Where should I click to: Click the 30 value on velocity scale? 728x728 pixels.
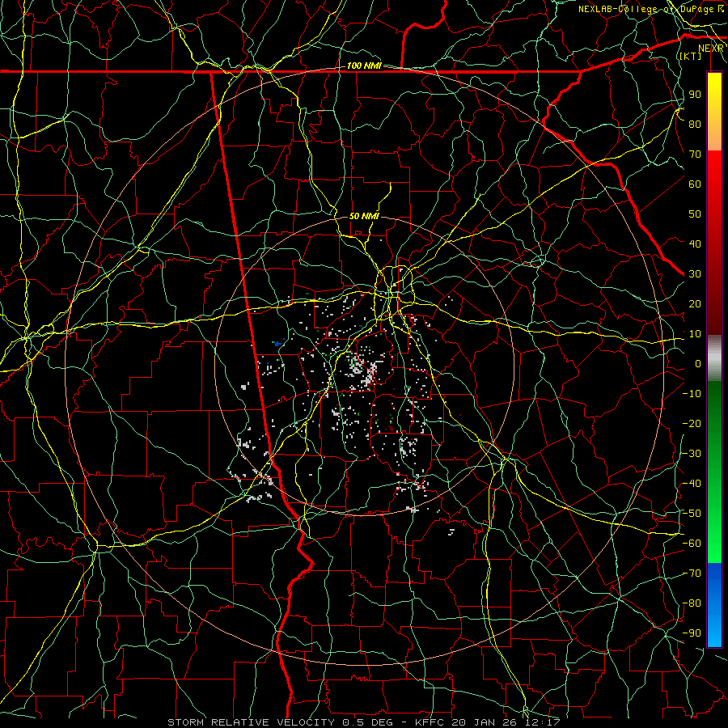pos(695,274)
